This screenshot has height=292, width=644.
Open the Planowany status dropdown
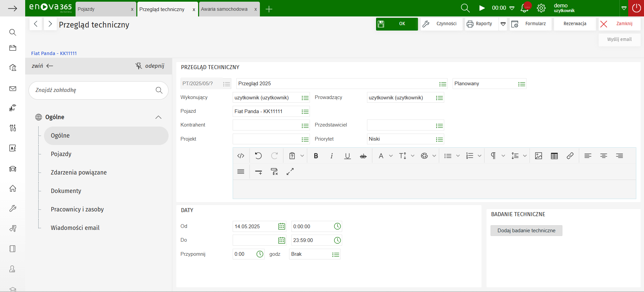click(521, 84)
